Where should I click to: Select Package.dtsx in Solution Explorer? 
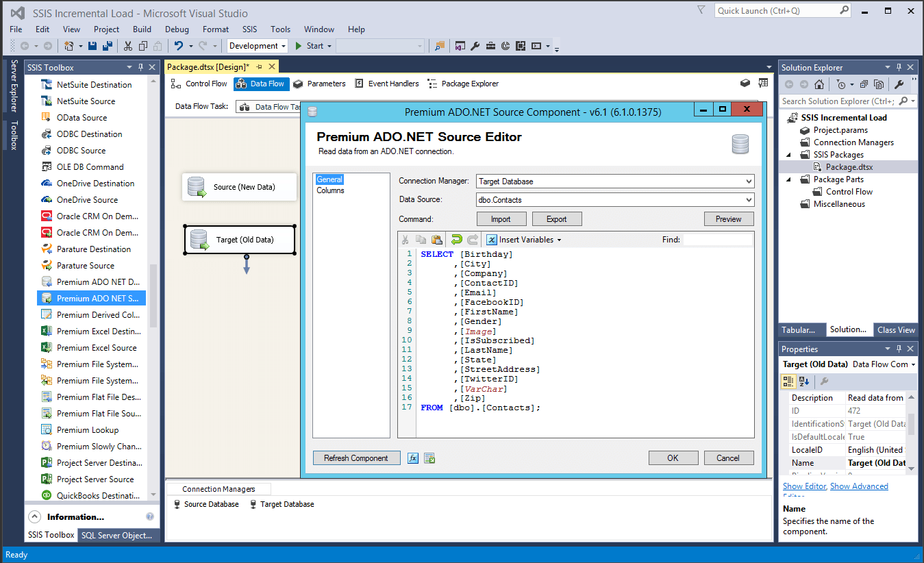click(x=849, y=167)
